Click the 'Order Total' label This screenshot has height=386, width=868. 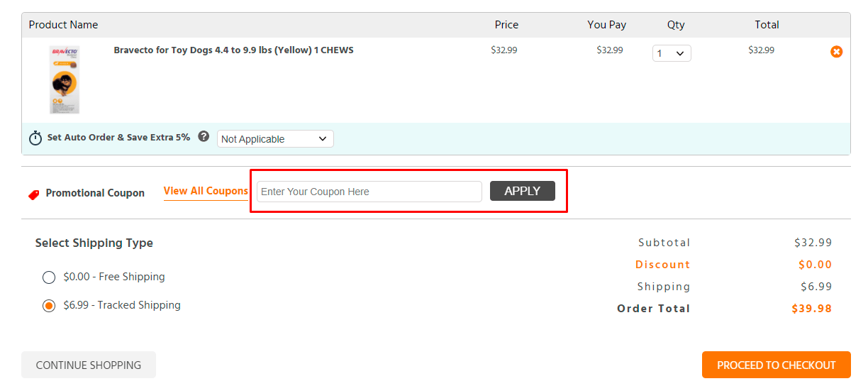(653, 309)
